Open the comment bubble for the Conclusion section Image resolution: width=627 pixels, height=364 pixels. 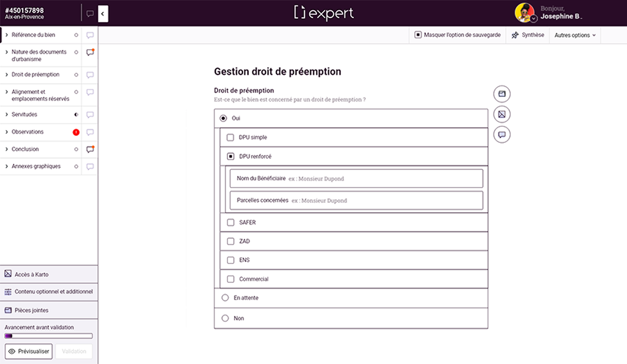[x=90, y=149]
